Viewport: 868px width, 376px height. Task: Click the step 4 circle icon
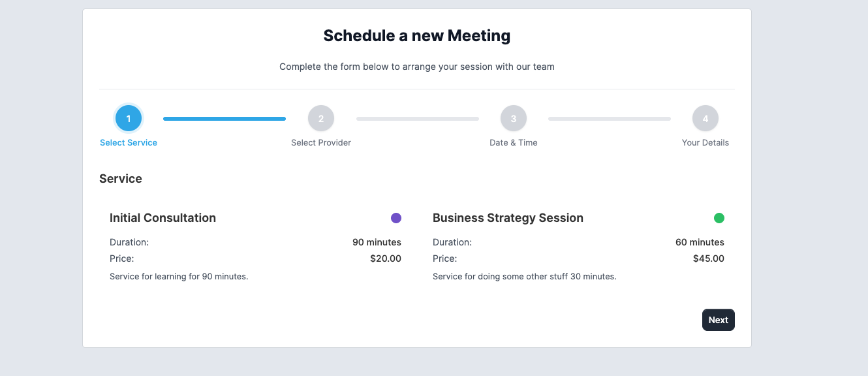click(705, 119)
